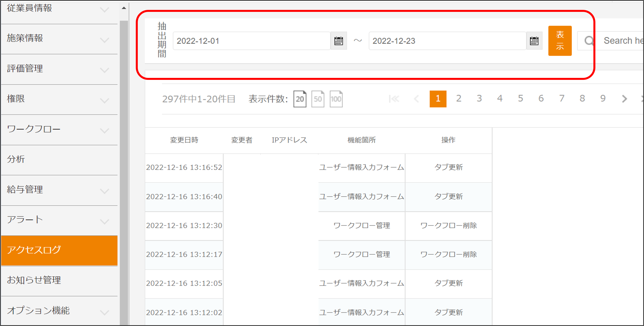
Task: Go to page 4
Action: 500,98
